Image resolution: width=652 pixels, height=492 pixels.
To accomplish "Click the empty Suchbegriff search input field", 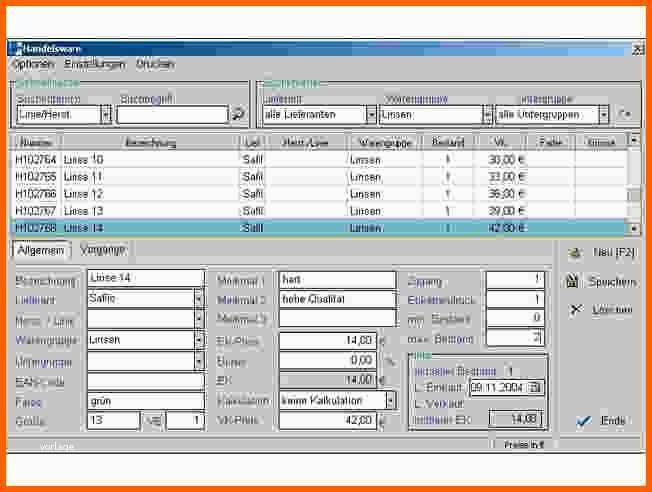I will click(x=172, y=114).
